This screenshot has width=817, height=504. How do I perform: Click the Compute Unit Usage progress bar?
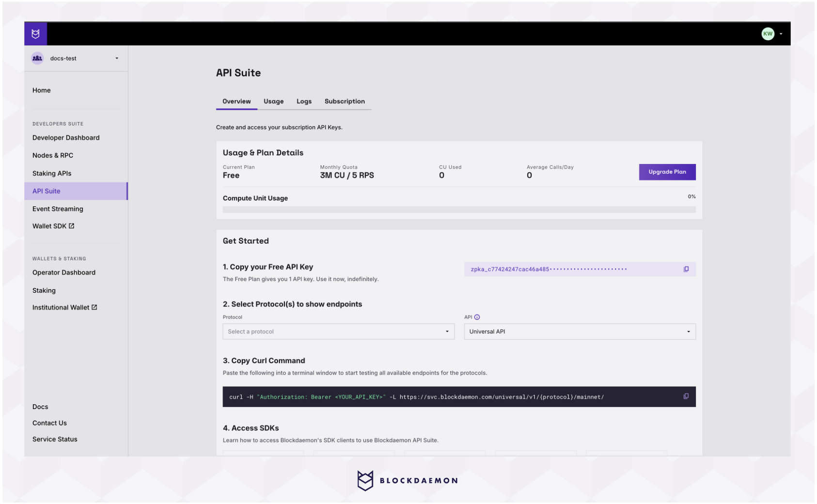coord(459,210)
